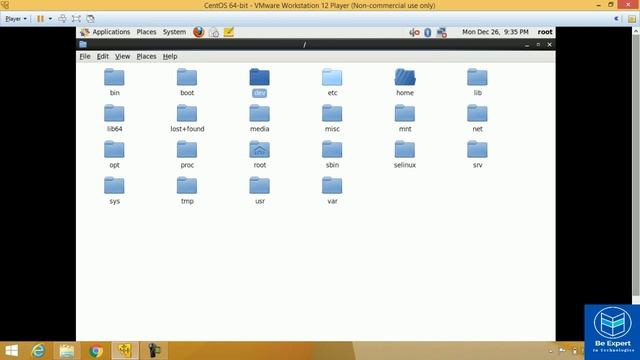This screenshot has height=360, width=640.
Task: Enter VMware full screen mode
Action: coord(76,19)
